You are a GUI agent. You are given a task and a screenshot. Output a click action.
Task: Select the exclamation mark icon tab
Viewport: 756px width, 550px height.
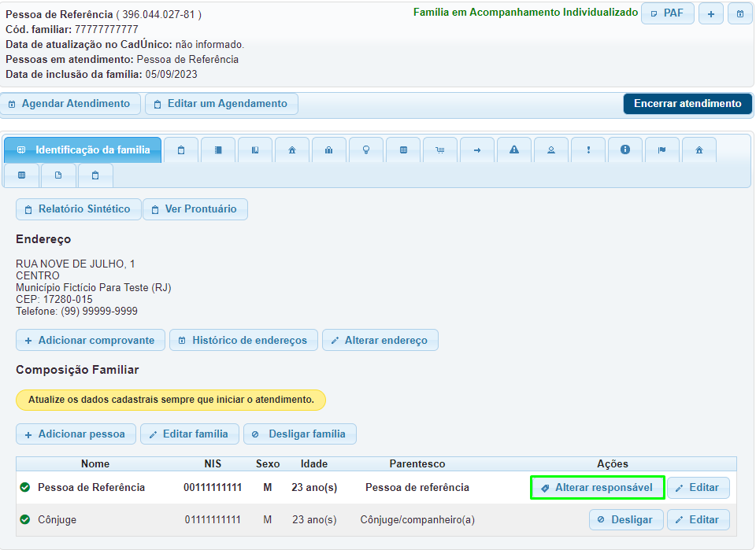[588, 149]
